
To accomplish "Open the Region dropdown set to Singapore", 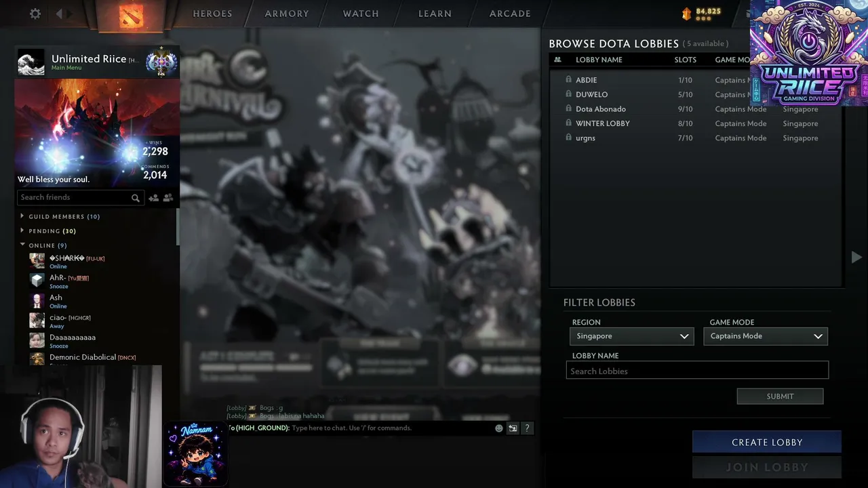I will pyautogui.click(x=631, y=336).
